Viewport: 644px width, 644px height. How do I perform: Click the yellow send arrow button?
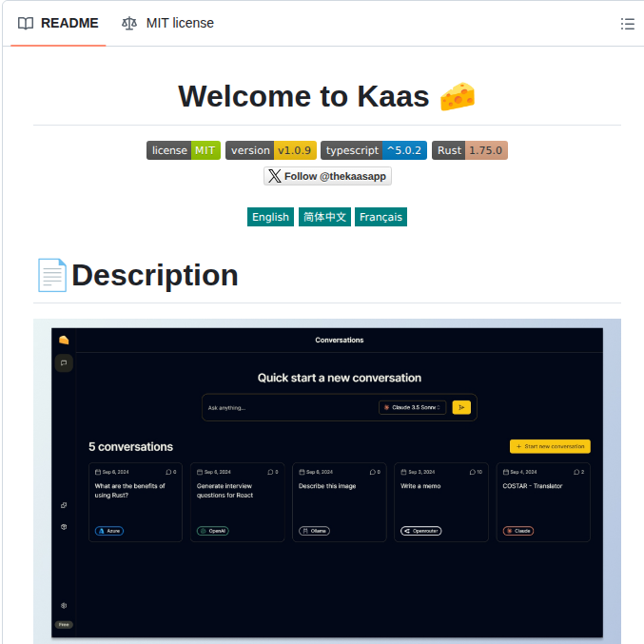(461, 407)
